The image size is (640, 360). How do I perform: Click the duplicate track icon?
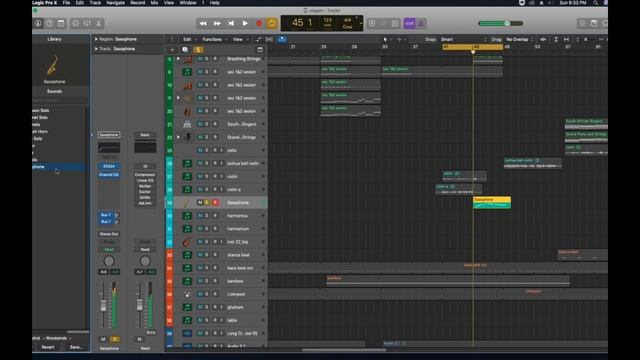click(185, 50)
